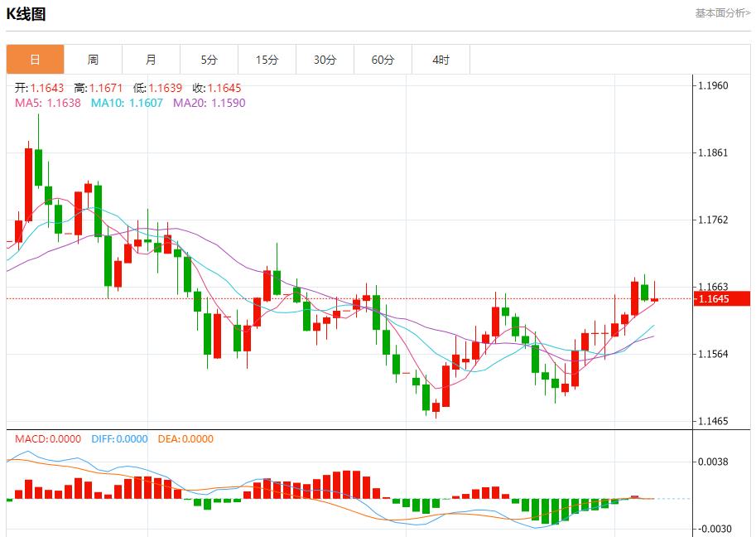This screenshot has height=537, width=756.
Task: Show the 30分 chart tab
Action: pyautogui.click(x=325, y=60)
